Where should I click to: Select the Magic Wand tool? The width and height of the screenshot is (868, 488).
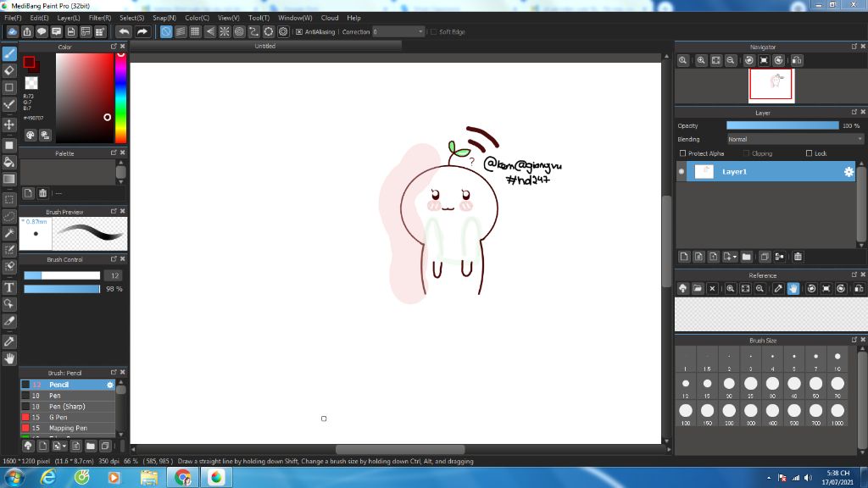point(9,233)
